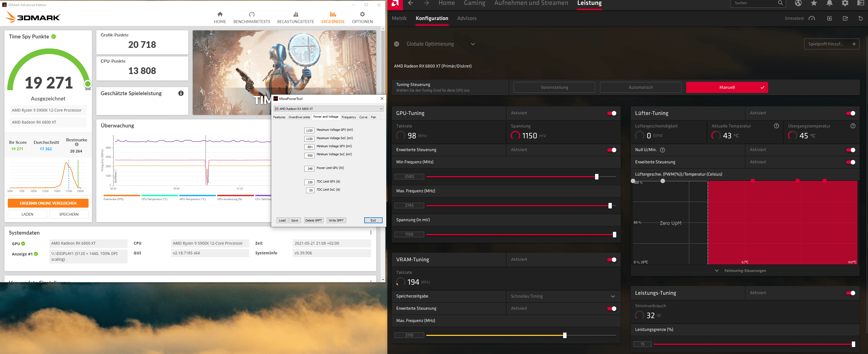The image size is (868, 354).
Task: Open favorites star icon
Action: tap(814, 3)
